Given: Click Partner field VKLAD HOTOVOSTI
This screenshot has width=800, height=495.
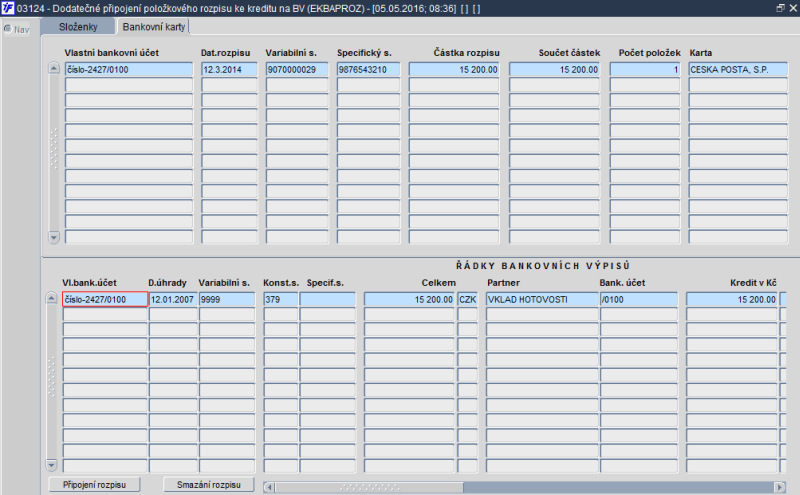Looking at the screenshot, I should (x=542, y=300).
